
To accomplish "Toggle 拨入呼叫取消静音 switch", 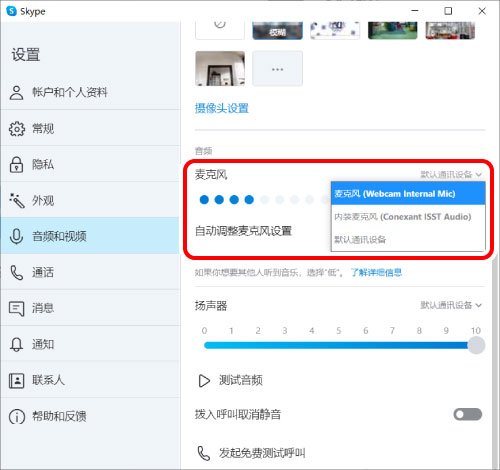I will [x=467, y=414].
